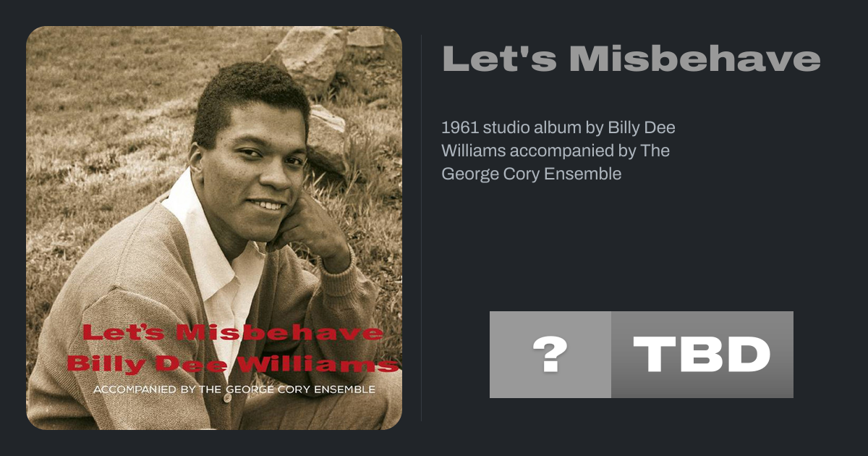
Task: Click red "Let's Misbehave" text on the cover
Action: 232,333
